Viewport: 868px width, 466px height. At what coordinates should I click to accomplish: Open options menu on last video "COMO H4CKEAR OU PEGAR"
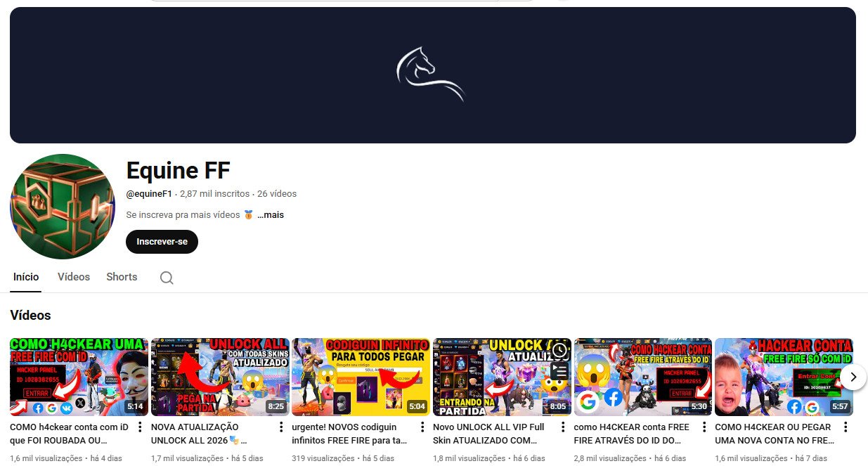[846, 426]
